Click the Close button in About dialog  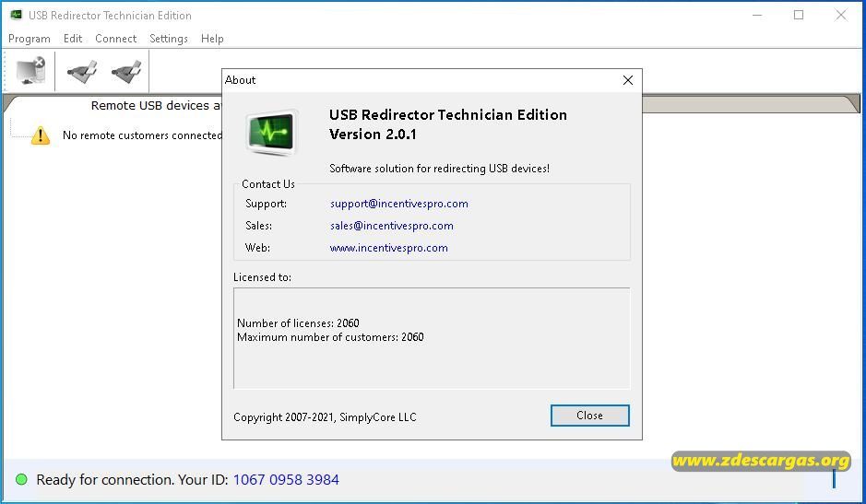click(x=590, y=416)
